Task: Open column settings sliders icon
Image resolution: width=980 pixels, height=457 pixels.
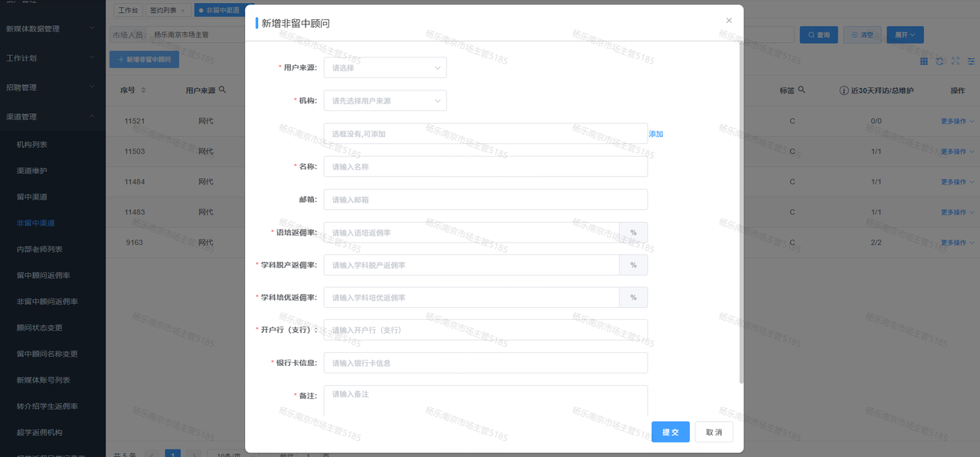Action: 971,61
